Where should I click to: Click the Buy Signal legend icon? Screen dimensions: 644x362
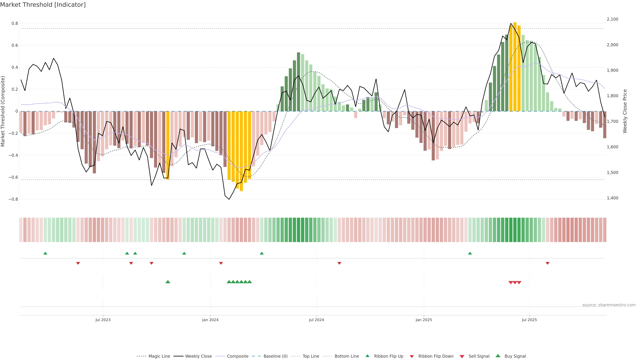[498, 356]
